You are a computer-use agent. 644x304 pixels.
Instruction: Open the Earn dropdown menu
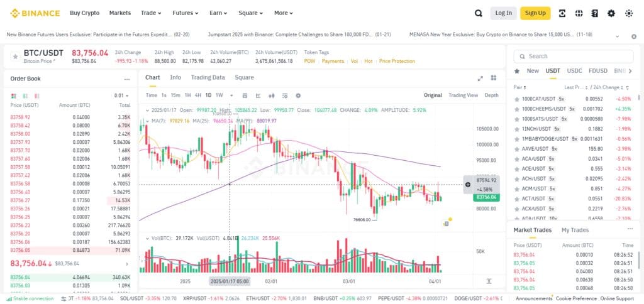(x=218, y=13)
